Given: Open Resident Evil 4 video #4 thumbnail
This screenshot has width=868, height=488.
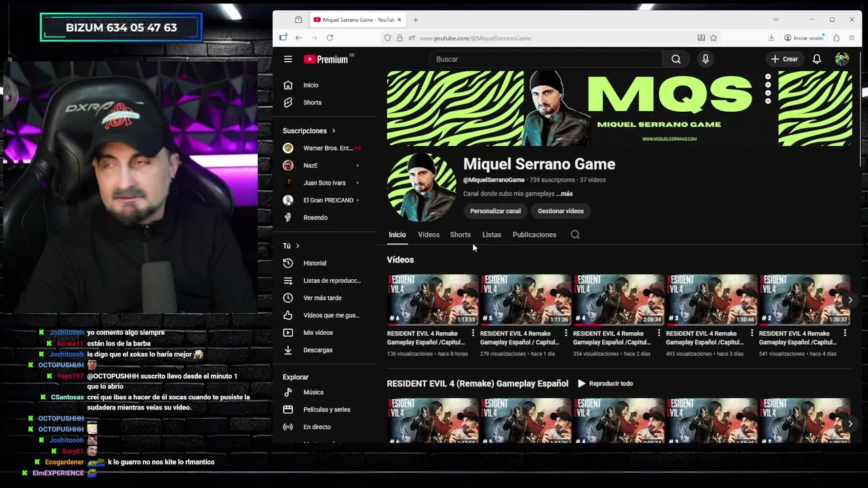Looking at the screenshot, I should (618, 300).
